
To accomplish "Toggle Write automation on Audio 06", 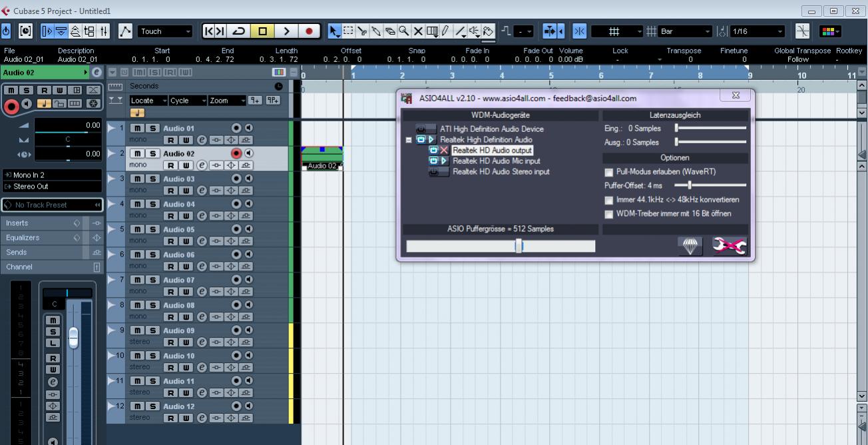I will [186, 266].
